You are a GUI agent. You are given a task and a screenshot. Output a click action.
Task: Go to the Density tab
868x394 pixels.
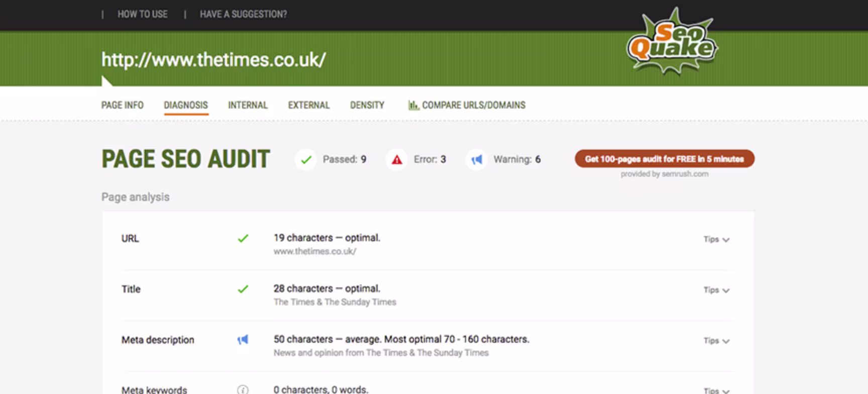click(x=367, y=105)
